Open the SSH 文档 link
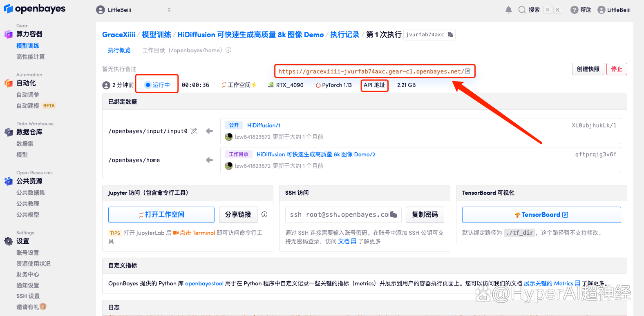Screen dimensions: 644x316 point(347,241)
